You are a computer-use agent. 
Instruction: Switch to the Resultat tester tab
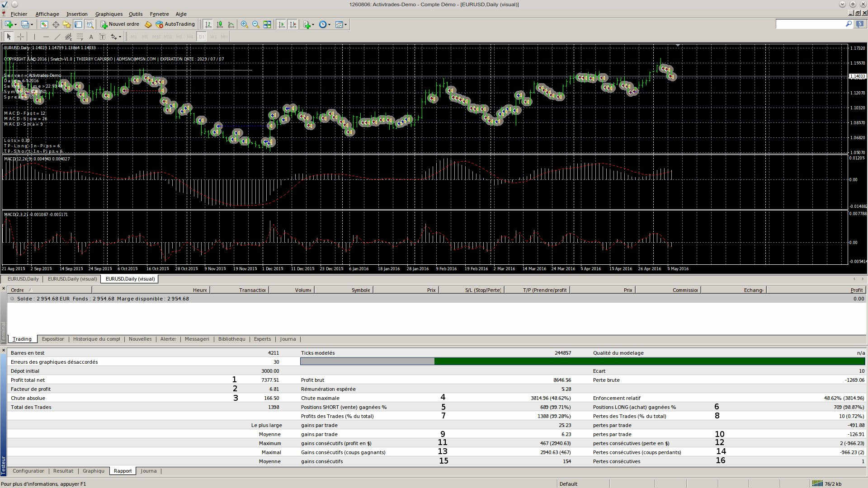63,471
